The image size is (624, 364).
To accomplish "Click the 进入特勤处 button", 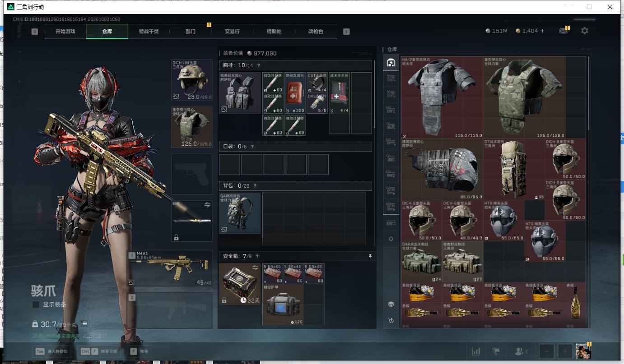I will pos(52,351).
